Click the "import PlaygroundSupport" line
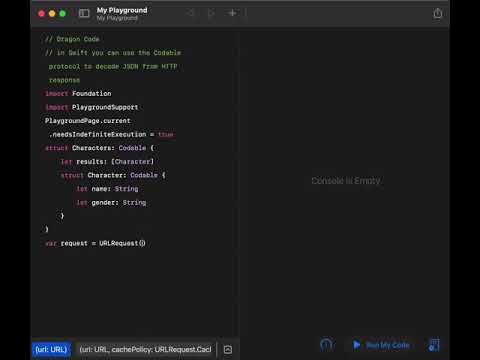This screenshot has width=480, height=360. pyautogui.click(x=92, y=107)
